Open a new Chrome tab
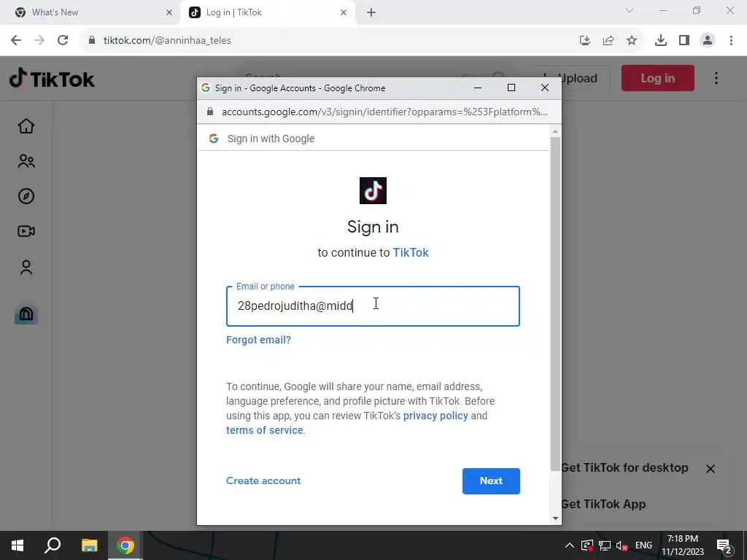Viewport: 747px width, 560px height. [x=371, y=13]
